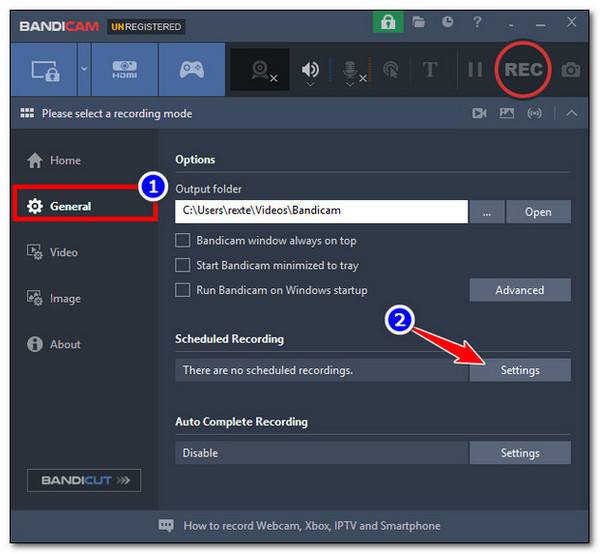Start recording with REC button
This screenshot has width=600, height=554.
(x=523, y=70)
